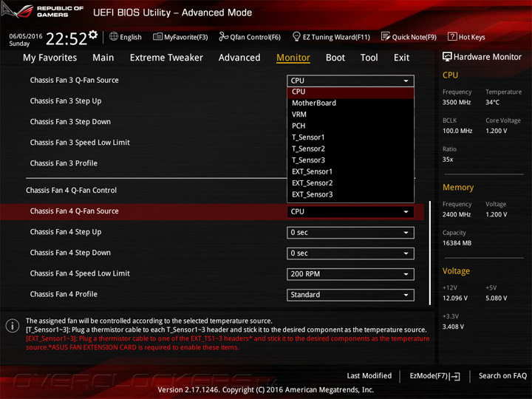
Task: Select Chassis Fan 4 Step Up label
Action: [x=66, y=232]
